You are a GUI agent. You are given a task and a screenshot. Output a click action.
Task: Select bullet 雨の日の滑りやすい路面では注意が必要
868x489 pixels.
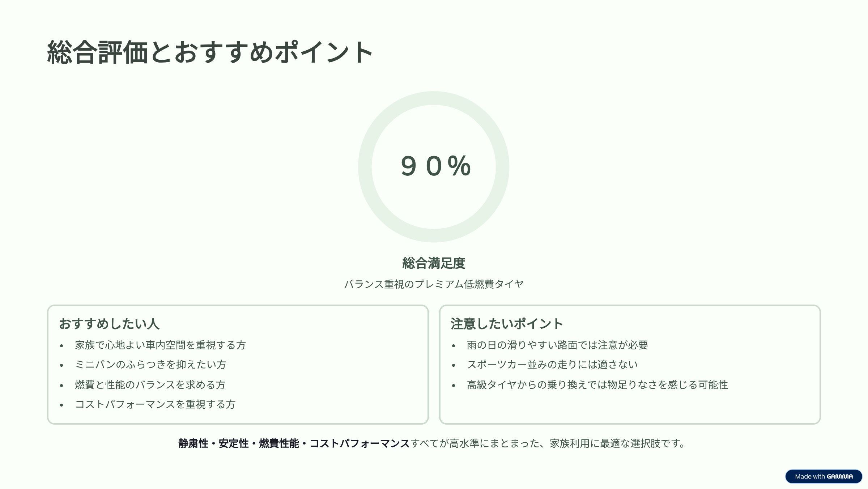point(557,345)
